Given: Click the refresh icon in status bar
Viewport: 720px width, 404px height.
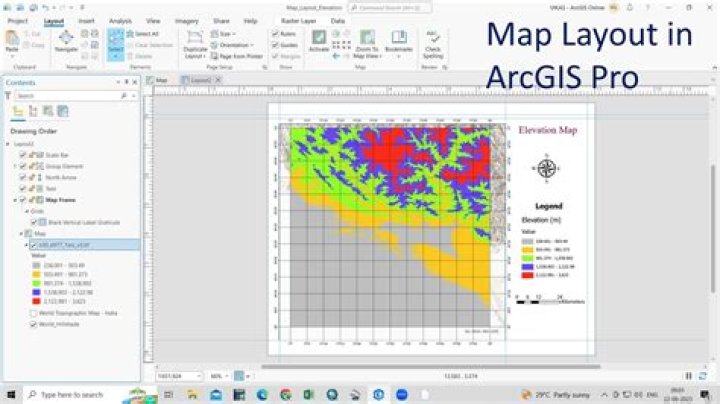Looking at the screenshot, I should [x=703, y=376].
